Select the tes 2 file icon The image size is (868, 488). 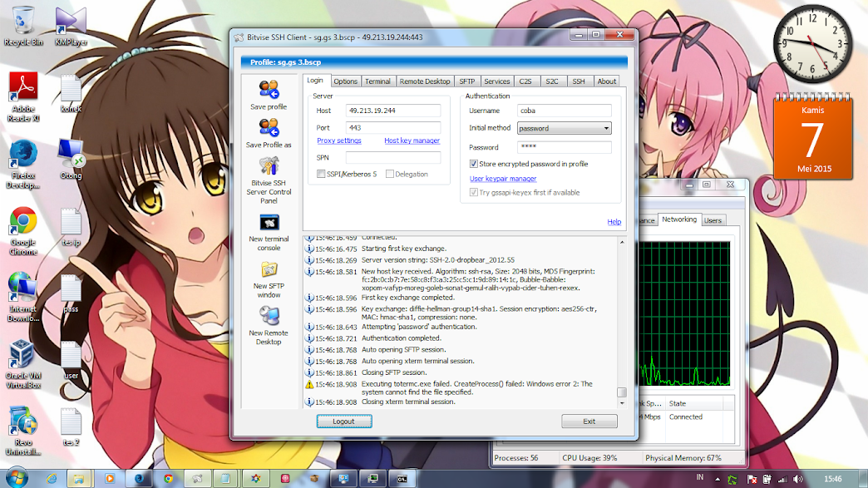pos(71,427)
